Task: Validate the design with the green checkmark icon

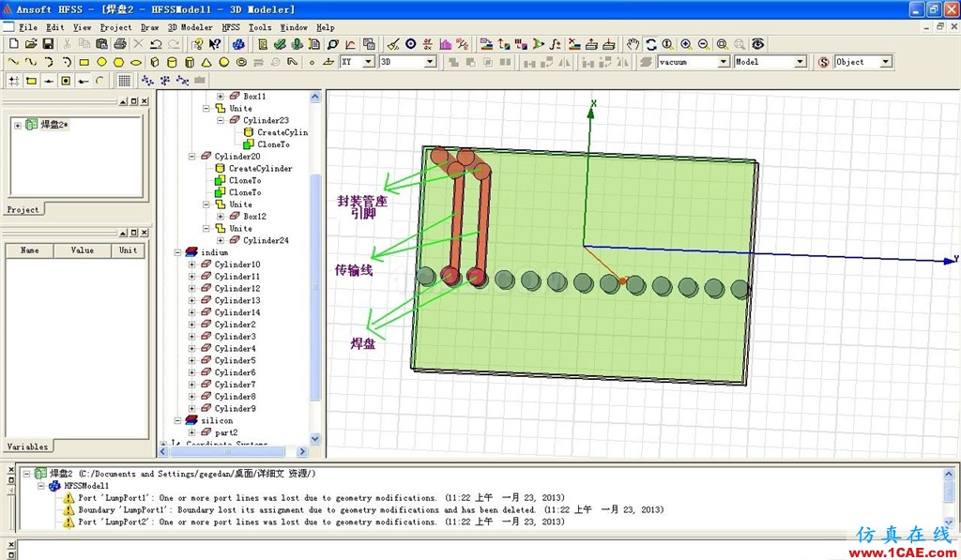Action: click(x=280, y=44)
